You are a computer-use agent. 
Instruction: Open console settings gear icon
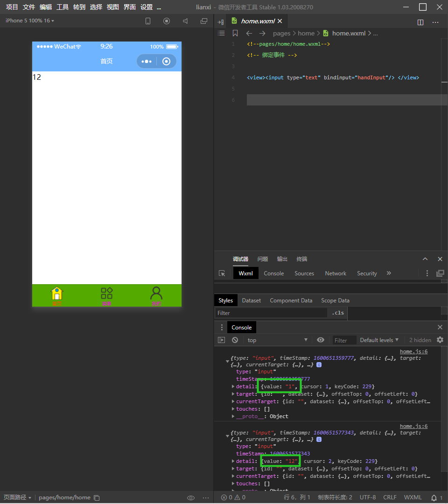(x=440, y=340)
